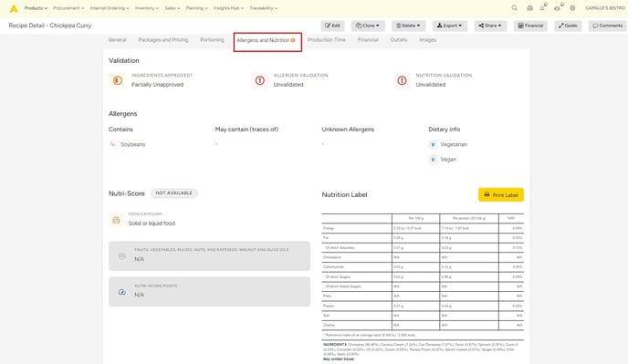Open the Insights Hub menu
The image size is (628, 364).
229,8
